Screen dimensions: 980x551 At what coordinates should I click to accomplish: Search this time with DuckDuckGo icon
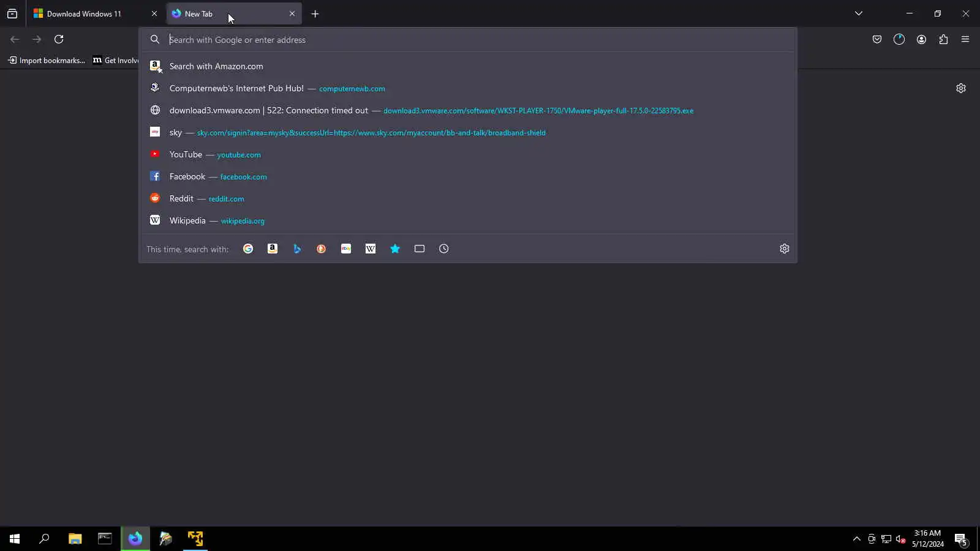pos(321,249)
